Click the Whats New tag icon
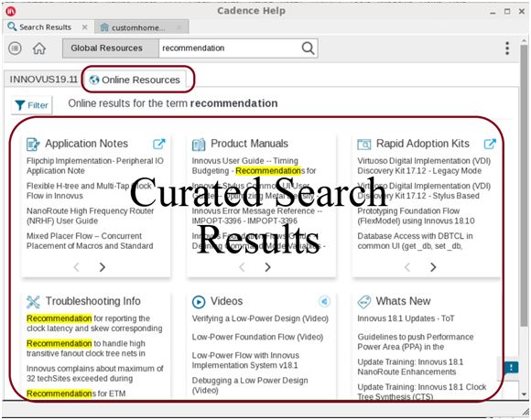531x420 pixels. click(x=364, y=302)
